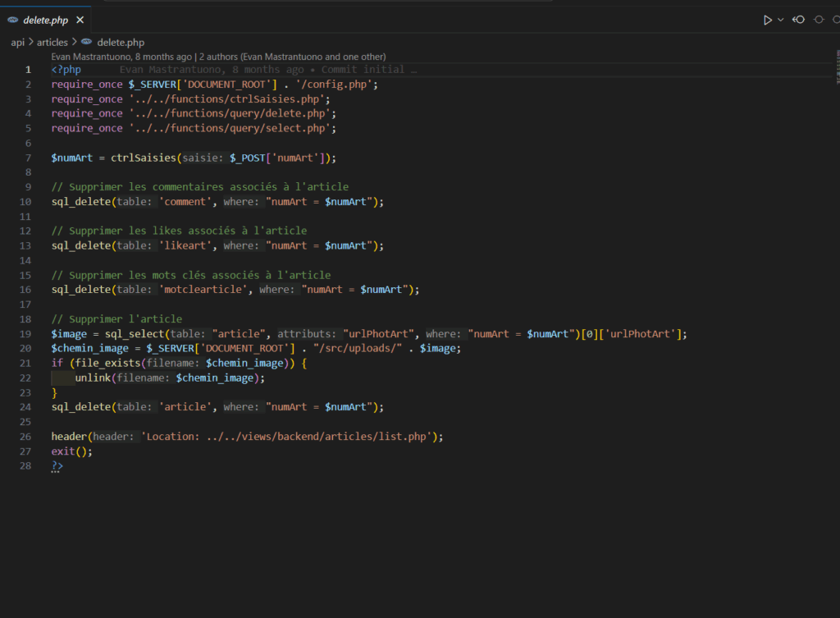Click the rightmost circle icon in the editor toolbar

[x=834, y=19]
